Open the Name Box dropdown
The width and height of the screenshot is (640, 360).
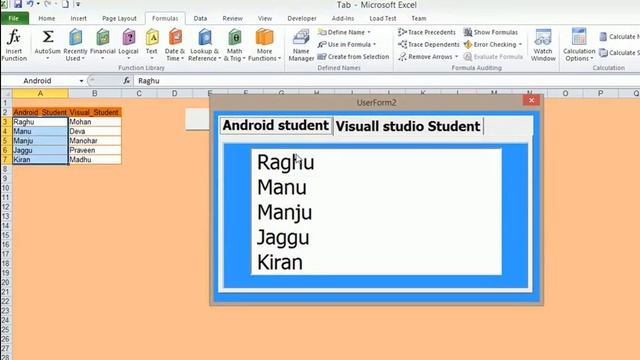81,81
